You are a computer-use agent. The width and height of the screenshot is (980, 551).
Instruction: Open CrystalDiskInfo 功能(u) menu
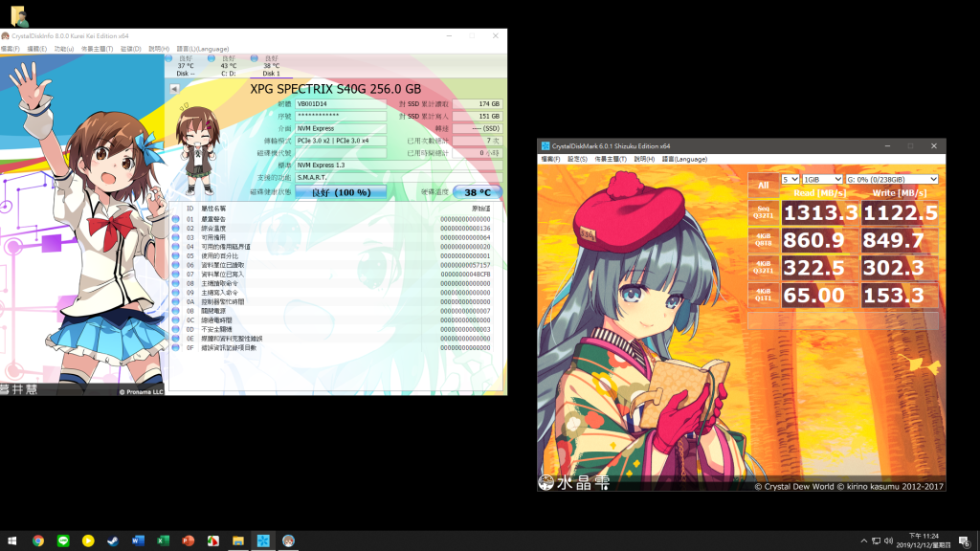point(64,49)
